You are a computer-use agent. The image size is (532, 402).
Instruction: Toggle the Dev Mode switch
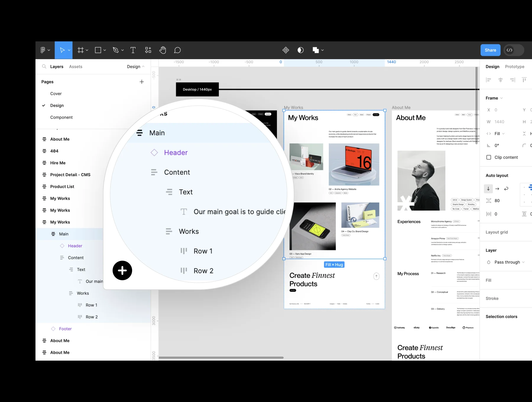tap(514, 50)
